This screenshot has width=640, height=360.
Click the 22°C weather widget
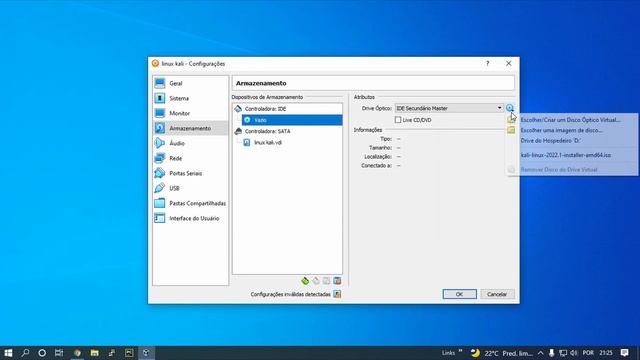(501, 353)
